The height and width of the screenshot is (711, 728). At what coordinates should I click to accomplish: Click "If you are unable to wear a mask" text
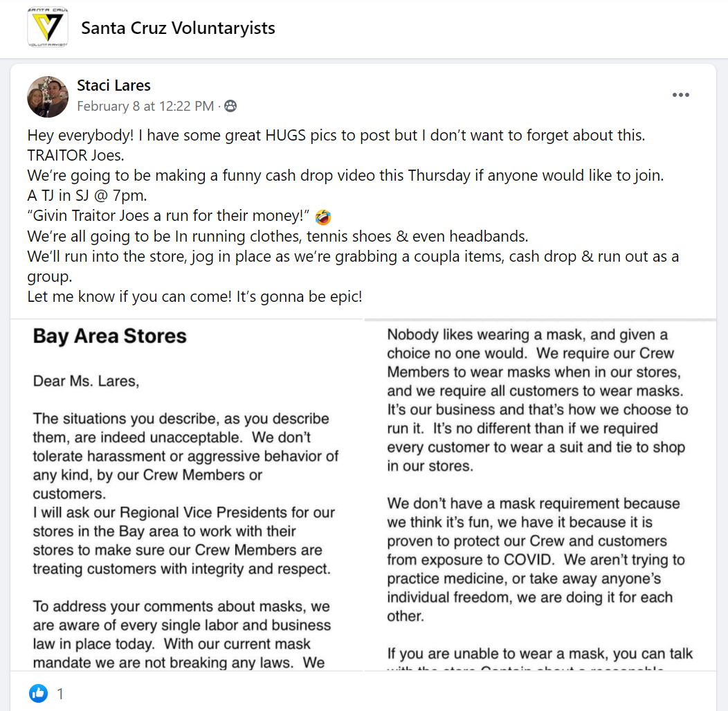(x=540, y=654)
